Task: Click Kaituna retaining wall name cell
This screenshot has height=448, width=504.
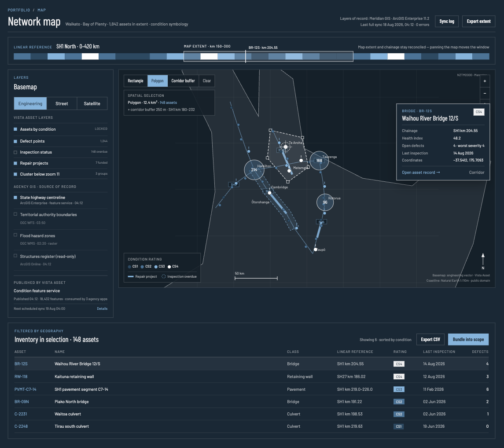Action: (x=74, y=377)
